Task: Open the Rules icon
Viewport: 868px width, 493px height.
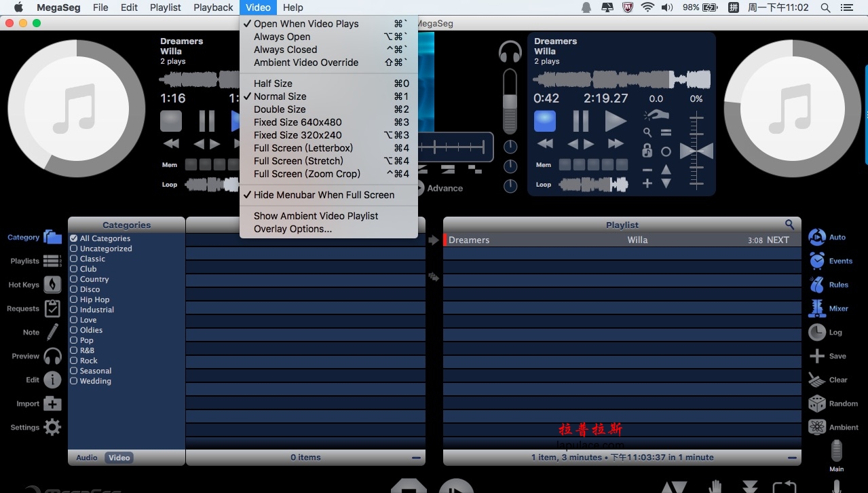Action: click(817, 285)
